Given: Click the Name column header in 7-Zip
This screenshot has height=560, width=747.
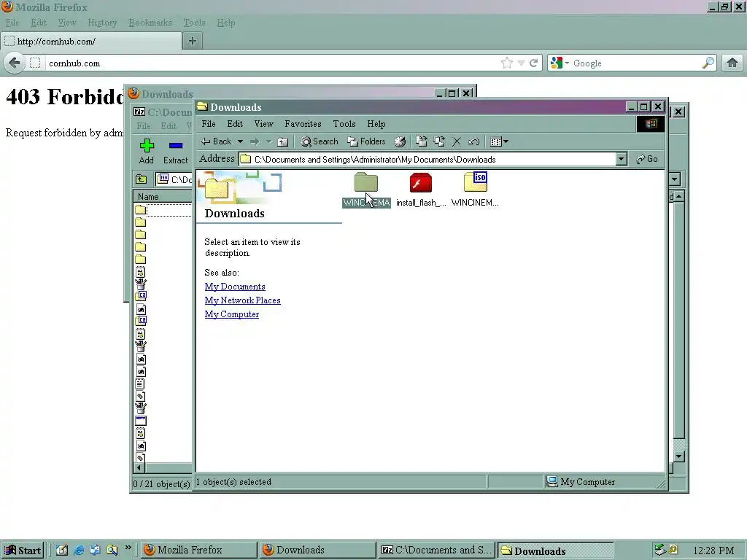Looking at the screenshot, I should [x=163, y=197].
